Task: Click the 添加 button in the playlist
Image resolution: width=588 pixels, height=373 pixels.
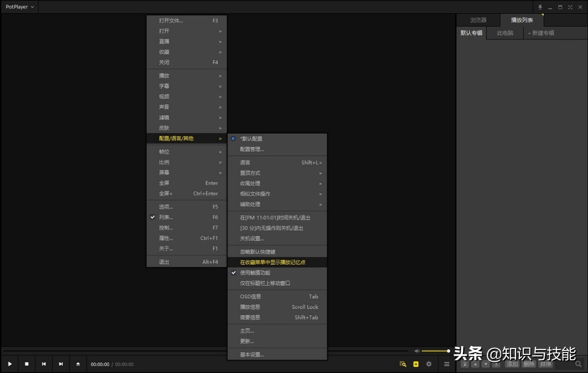Action: pyautogui.click(x=513, y=364)
